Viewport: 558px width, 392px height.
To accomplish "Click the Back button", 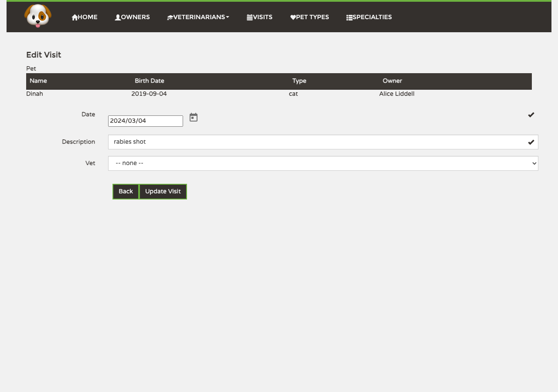I will coord(126,192).
